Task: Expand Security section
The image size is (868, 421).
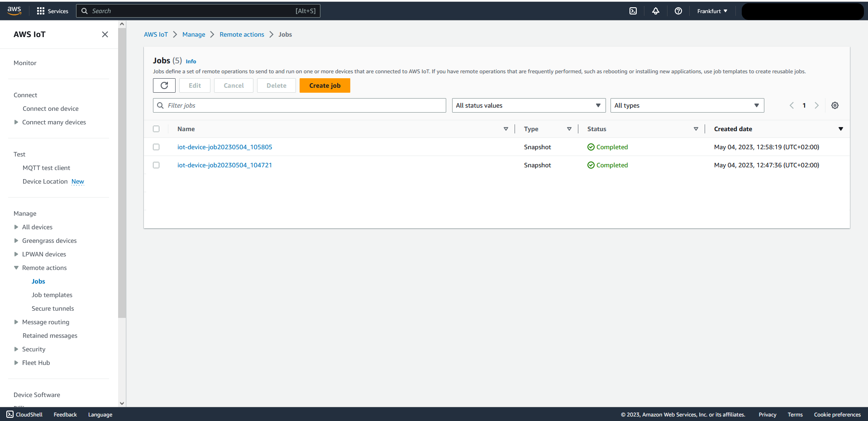Action: tap(16, 349)
